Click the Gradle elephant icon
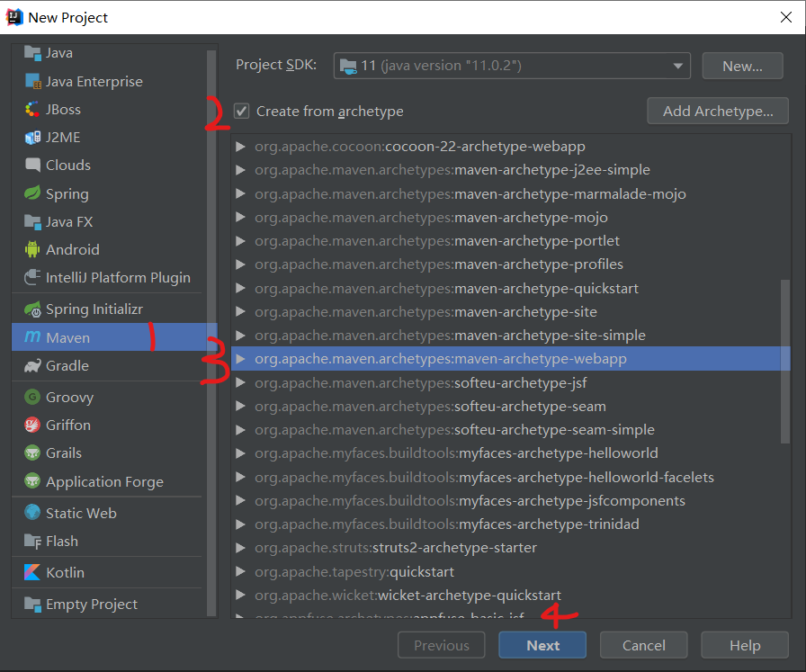The height and width of the screenshot is (672, 806). pyautogui.click(x=32, y=365)
